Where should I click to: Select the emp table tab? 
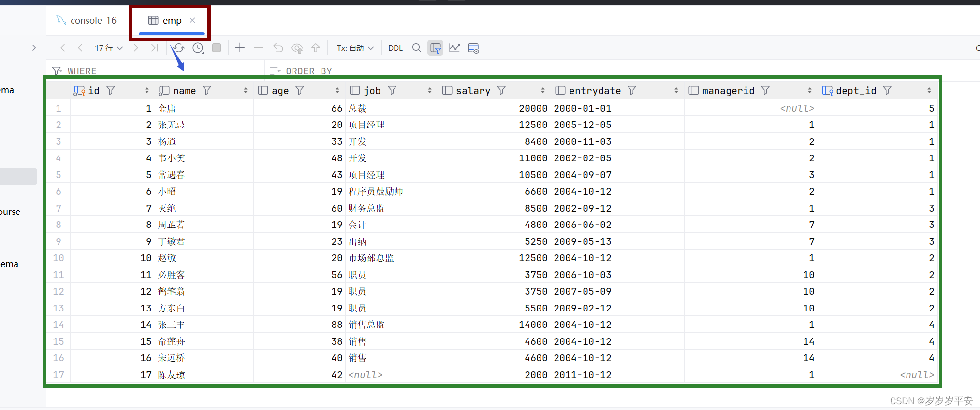point(165,20)
